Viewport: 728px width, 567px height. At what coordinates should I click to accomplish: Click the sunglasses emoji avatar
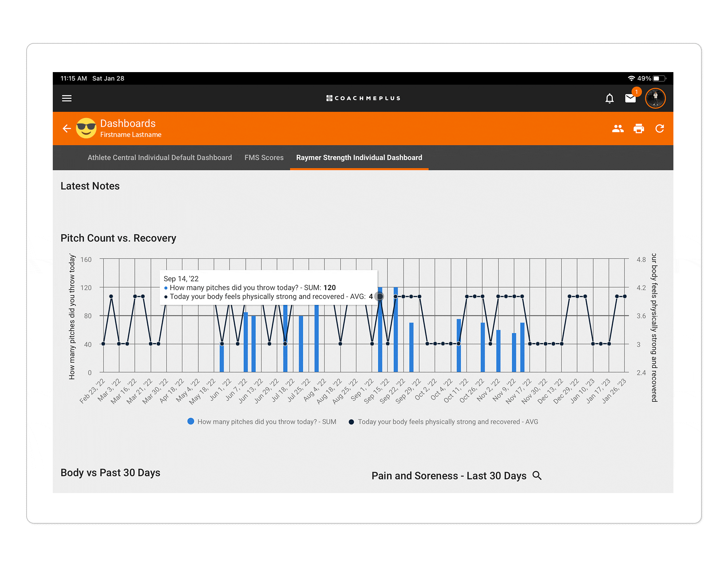[86, 129]
